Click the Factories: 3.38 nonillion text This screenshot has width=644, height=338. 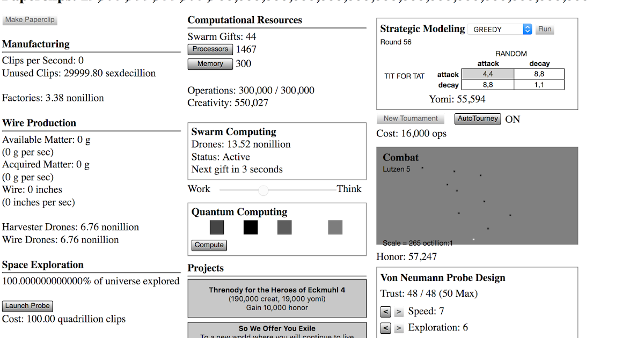click(53, 98)
